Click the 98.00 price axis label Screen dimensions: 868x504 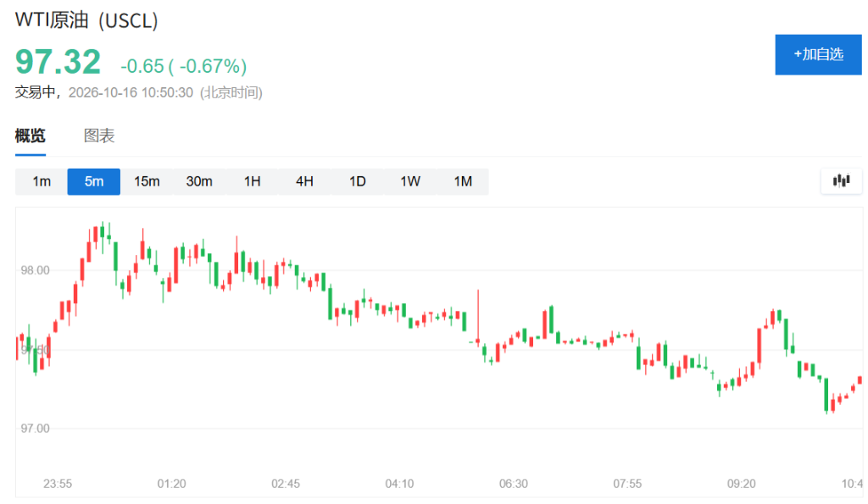click(x=35, y=270)
